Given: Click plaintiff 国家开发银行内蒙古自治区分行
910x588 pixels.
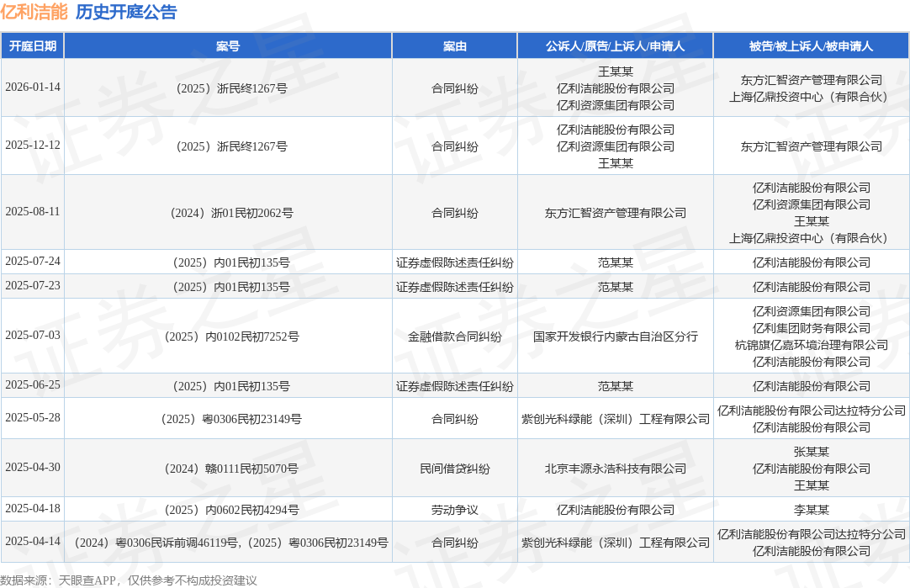Looking at the screenshot, I should [x=615, y=336].
